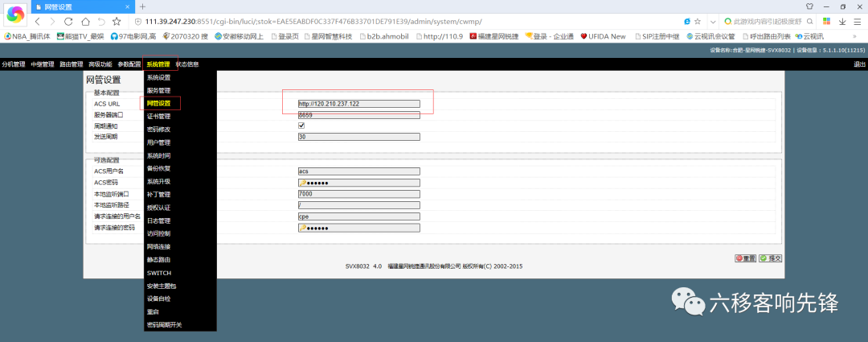The image size is (868, 342).
Task: Select 系统升级 in the dropdown menu
Action: [x=158, y=182]
